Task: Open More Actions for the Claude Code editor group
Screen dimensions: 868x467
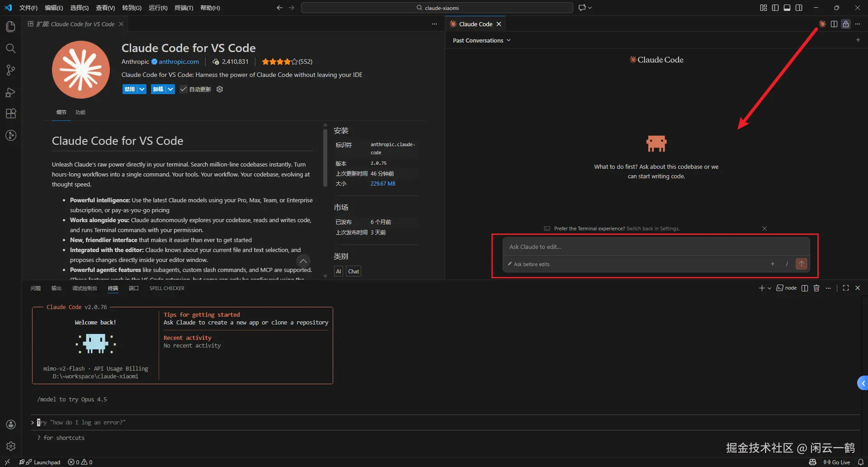Action: (x=858, y=24)
